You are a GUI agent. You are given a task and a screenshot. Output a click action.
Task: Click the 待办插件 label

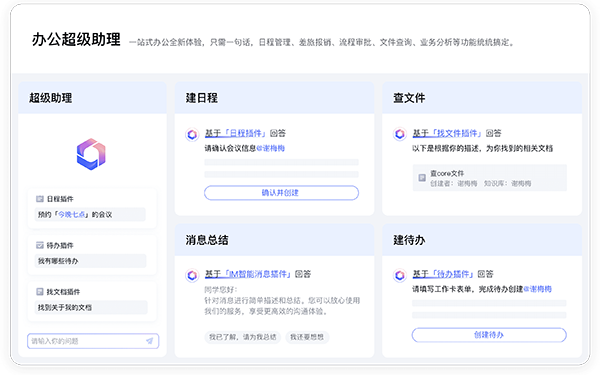(x=60, y=245)
